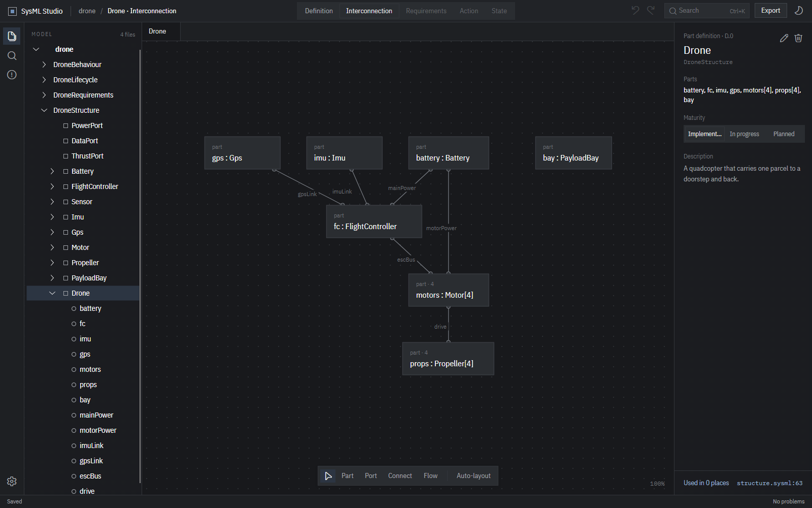812x508 pixels.
Task: Click the escBus connection circle icon
Action: [x=74, y=476]
